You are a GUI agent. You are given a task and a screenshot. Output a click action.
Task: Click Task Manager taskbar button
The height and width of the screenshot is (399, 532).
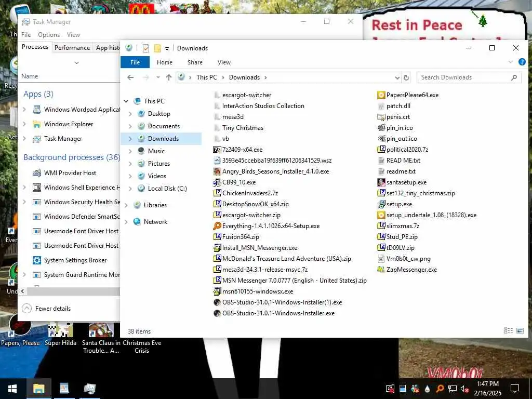tap(89, 389)
